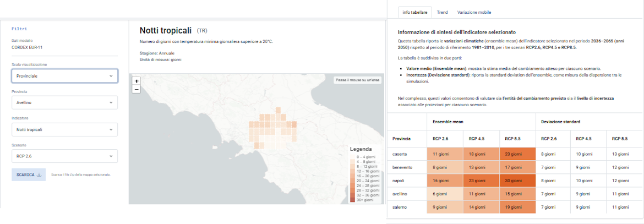
Task: Open the Indicatore dropdown showing Notti tropicali
Action: pos(64,129)
